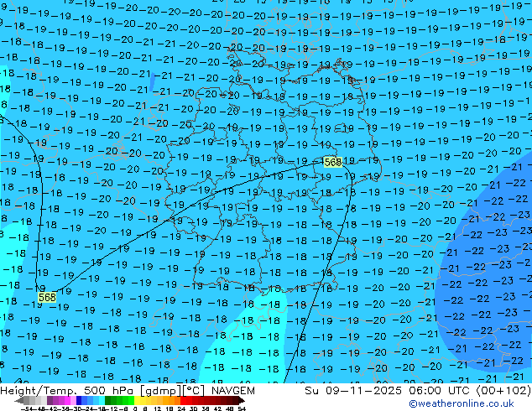Open the weatheronline.co.uk copyright link
Screen dimensions: 532x411
(462, 403)
